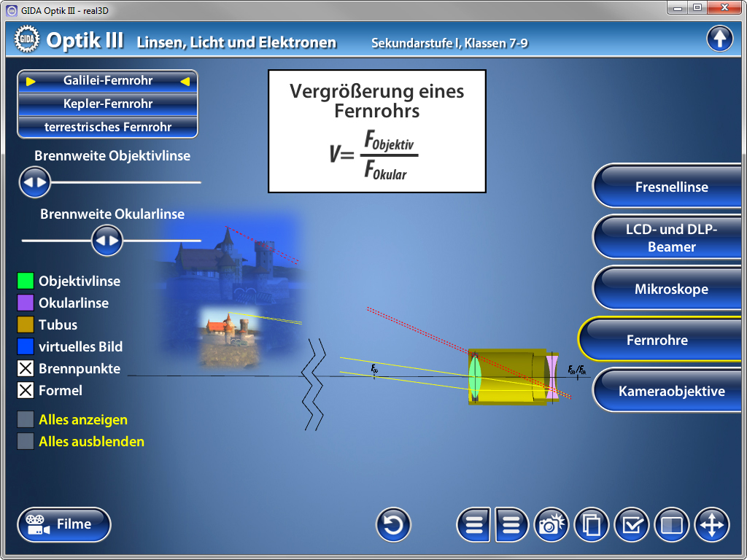Image resolution: width=747 pixels, height=560 pixels.
Task: Click the left menu panel icon
Action: [474, 525]
